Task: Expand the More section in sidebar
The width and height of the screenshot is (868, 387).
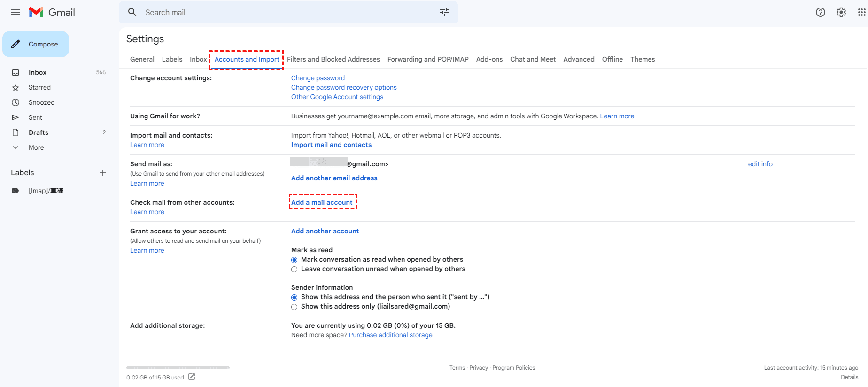Action: 36,147
